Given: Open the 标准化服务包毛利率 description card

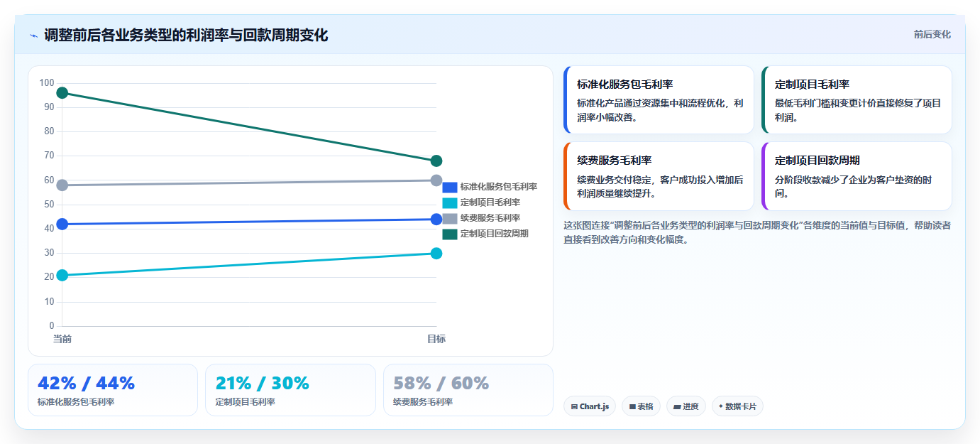Looking at the screenshot, I should [x=659, y=100].
